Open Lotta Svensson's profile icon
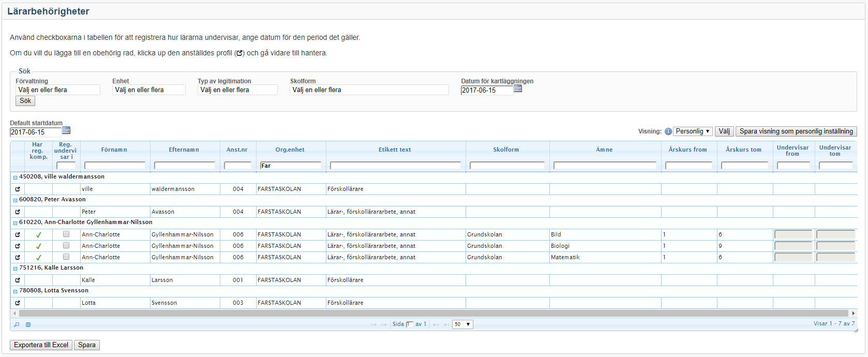This screenshot has width=868, height=357. (x=18, y=303)
